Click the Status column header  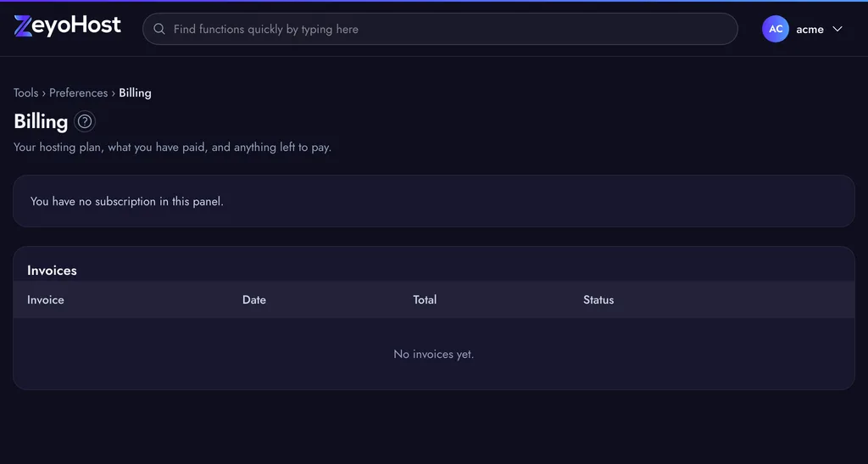(x=598, y=299)
